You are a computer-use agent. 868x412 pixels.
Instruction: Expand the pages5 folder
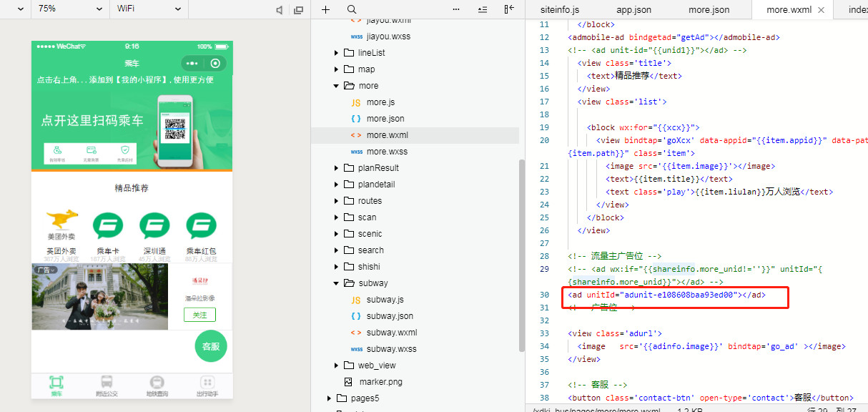pos(329,398)
